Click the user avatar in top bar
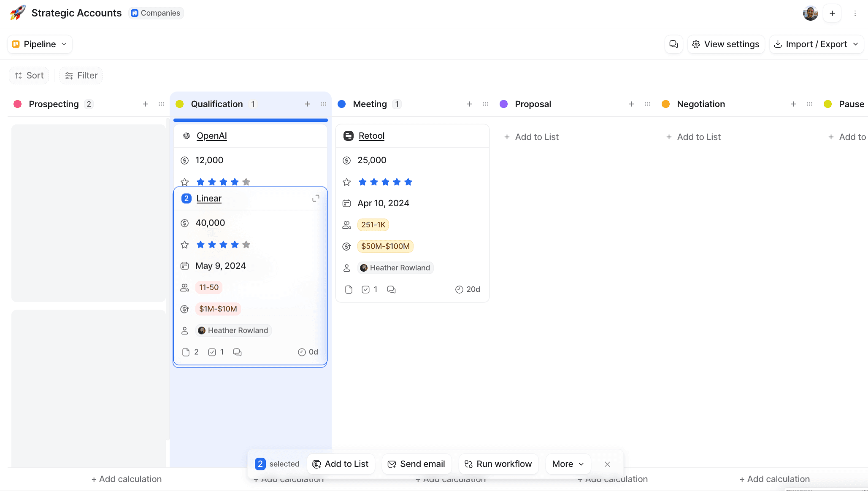 810,13
